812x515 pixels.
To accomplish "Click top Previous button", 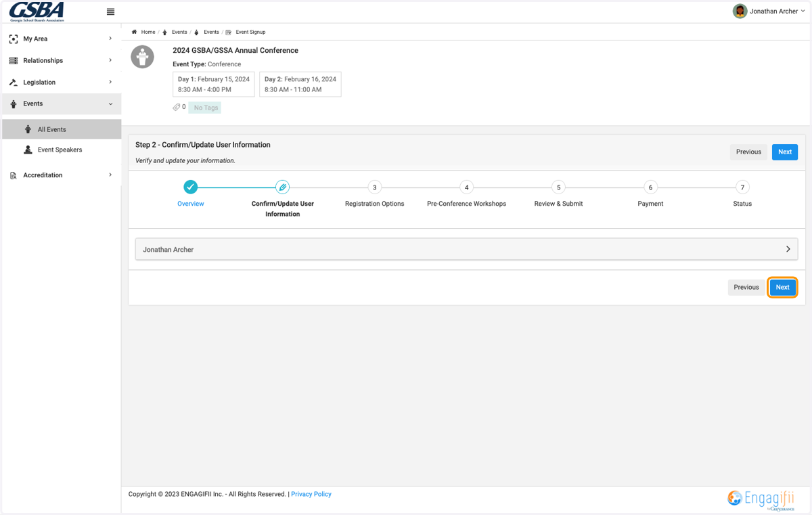I will pos(749,152).
